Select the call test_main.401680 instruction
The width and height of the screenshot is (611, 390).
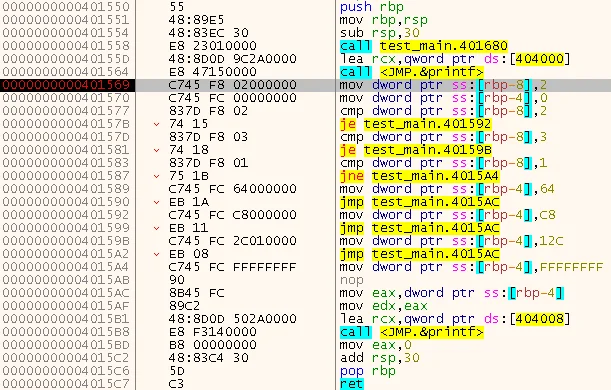pos(424,46)
